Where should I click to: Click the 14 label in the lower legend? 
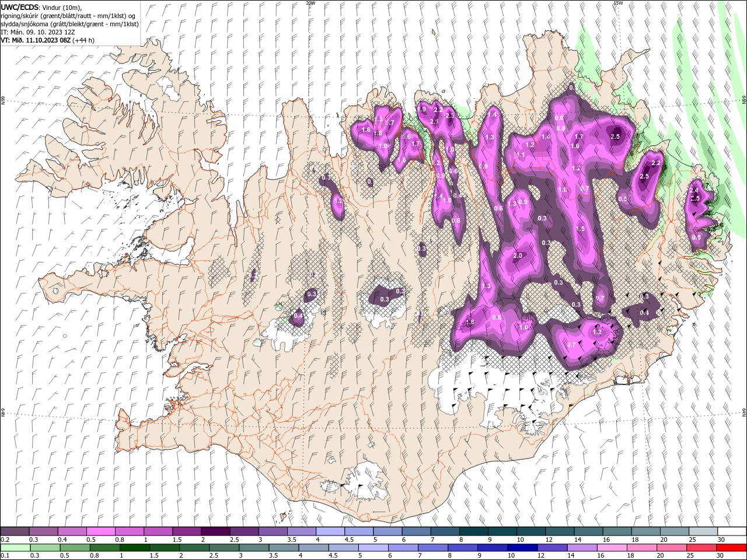(571, 556)
